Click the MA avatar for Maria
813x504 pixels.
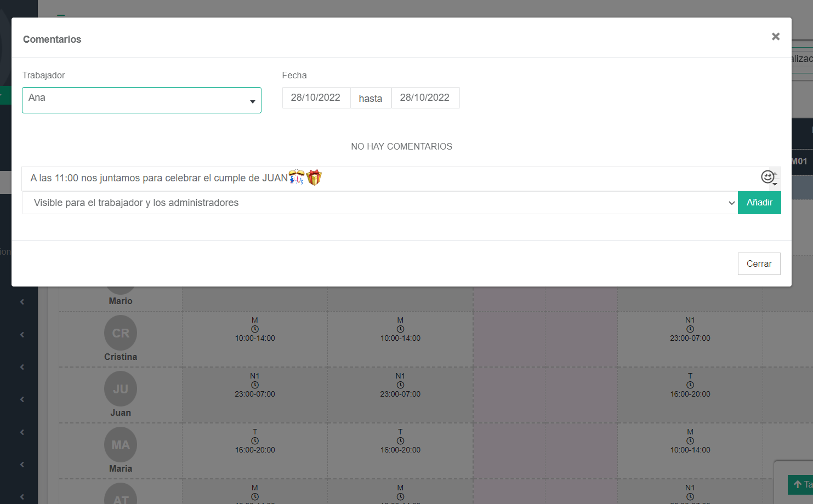tap(121, 445)
